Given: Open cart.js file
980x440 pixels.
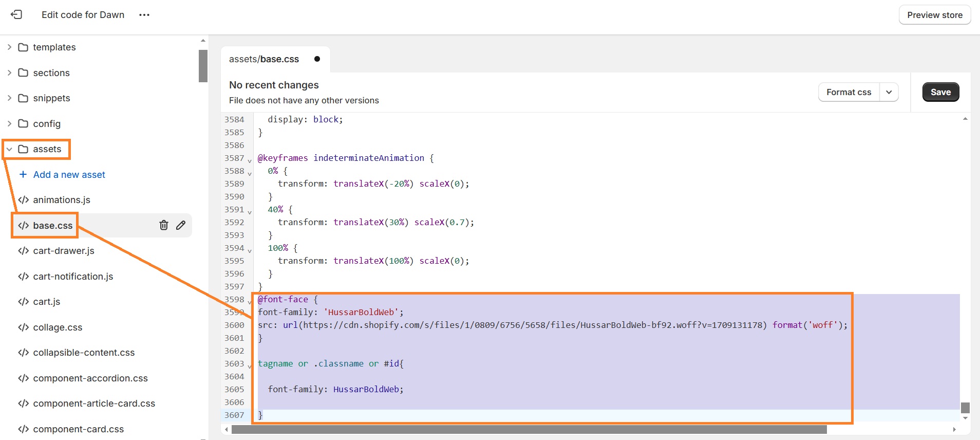Looking at the screenshot, I should pos(47,302).
